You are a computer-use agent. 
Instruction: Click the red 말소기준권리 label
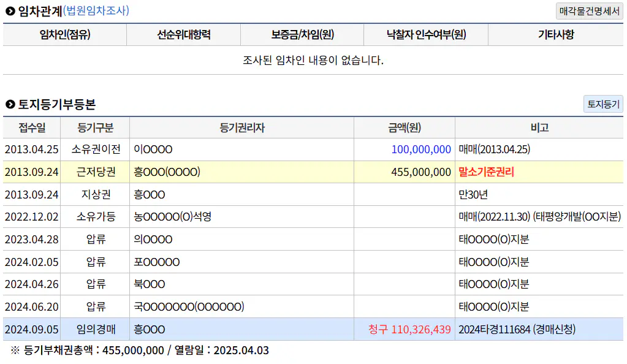coord(486,172)
